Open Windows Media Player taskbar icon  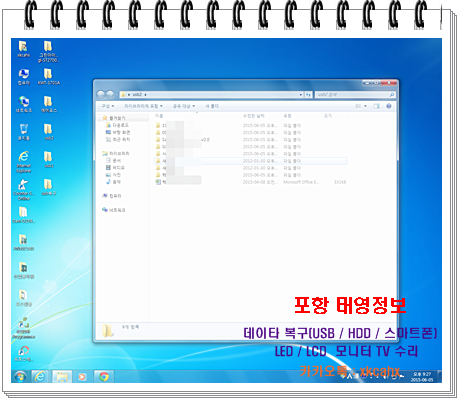pyautogui.click(x=82, y=377)
